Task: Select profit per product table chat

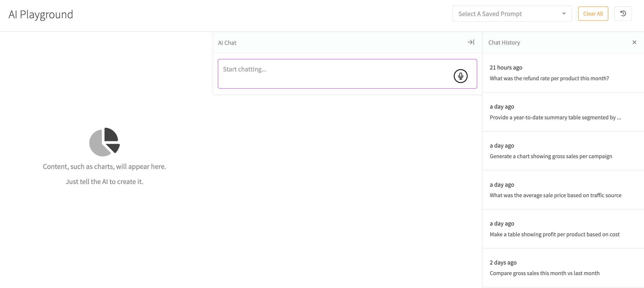Action: tap(554, 235)
